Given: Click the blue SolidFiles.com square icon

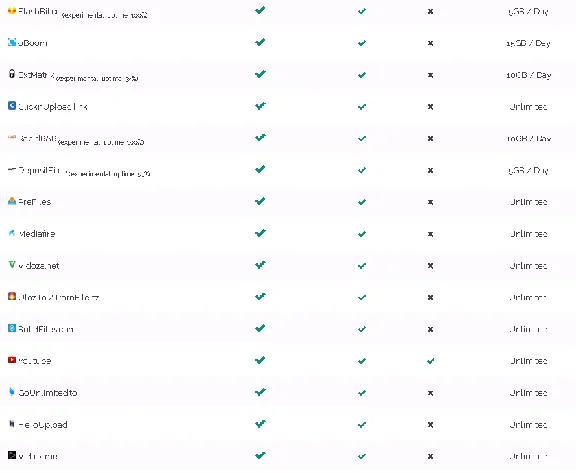Looking at the screenshot, I should click(12, 328).
